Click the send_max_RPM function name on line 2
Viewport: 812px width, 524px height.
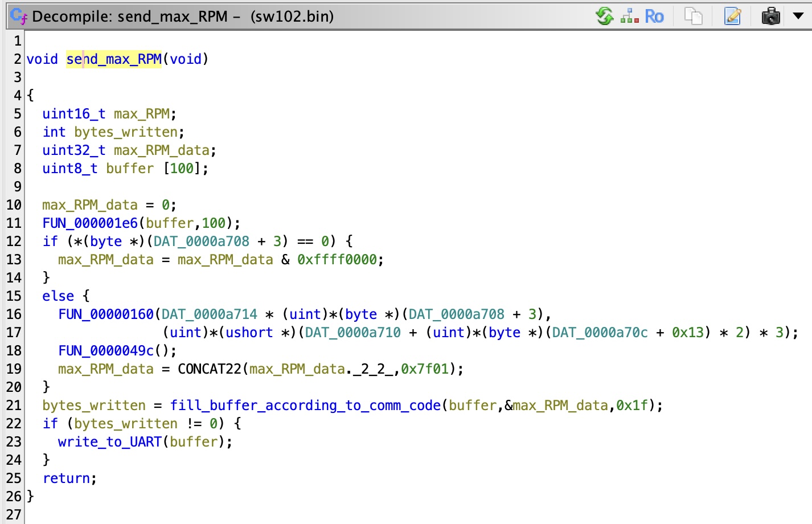tap(114, 59)
